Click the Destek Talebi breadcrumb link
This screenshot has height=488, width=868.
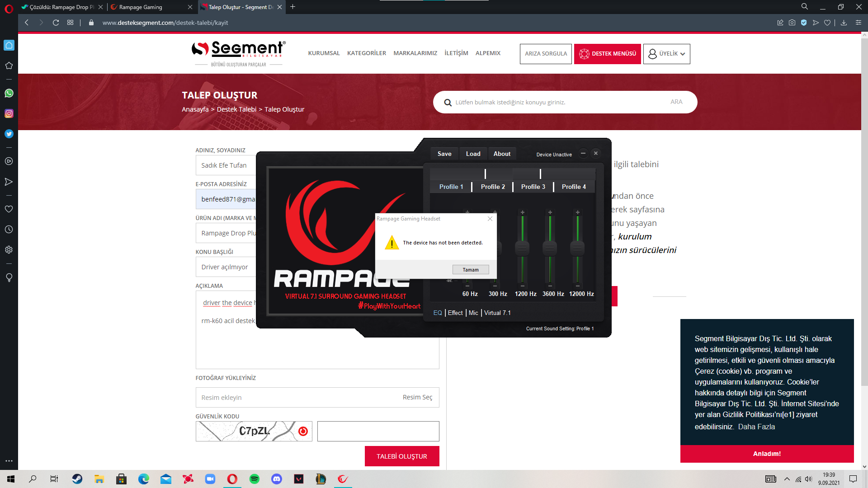pos(236,109)
